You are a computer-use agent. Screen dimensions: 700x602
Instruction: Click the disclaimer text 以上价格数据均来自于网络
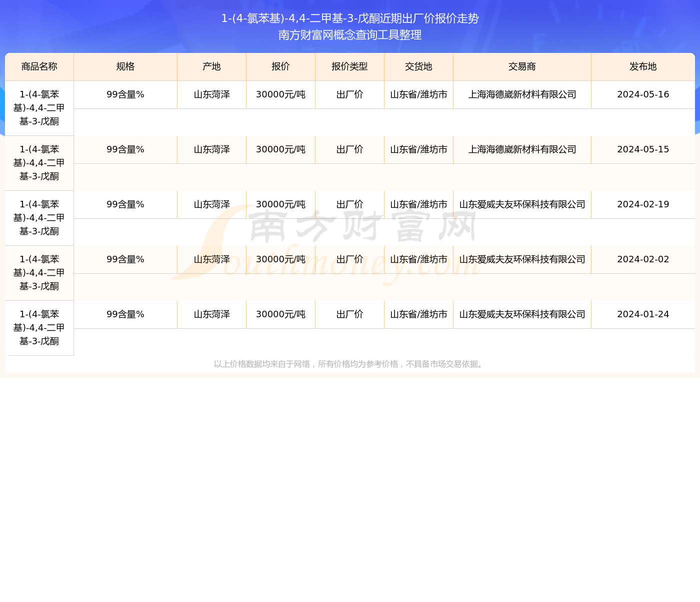pyautogui.click(x=262, y=364)
